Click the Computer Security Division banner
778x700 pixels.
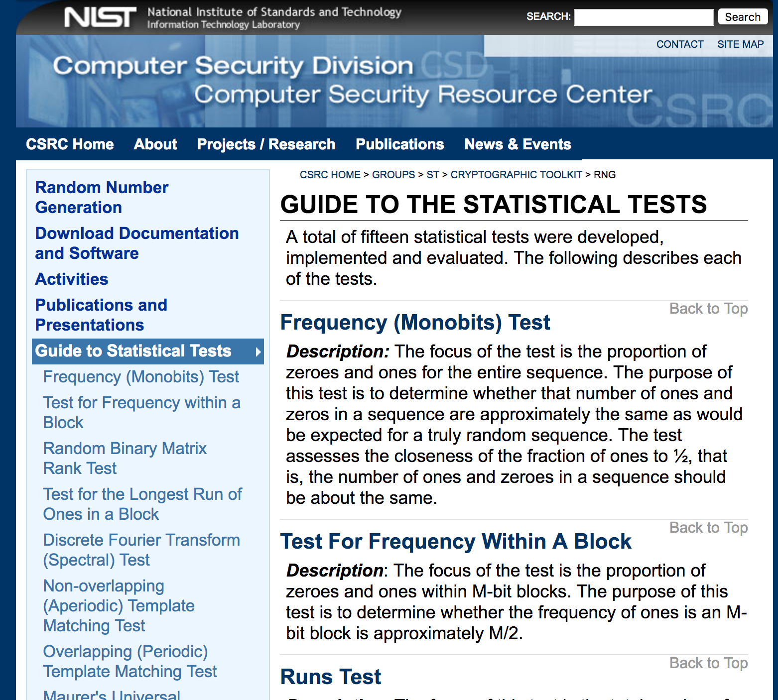233,66
